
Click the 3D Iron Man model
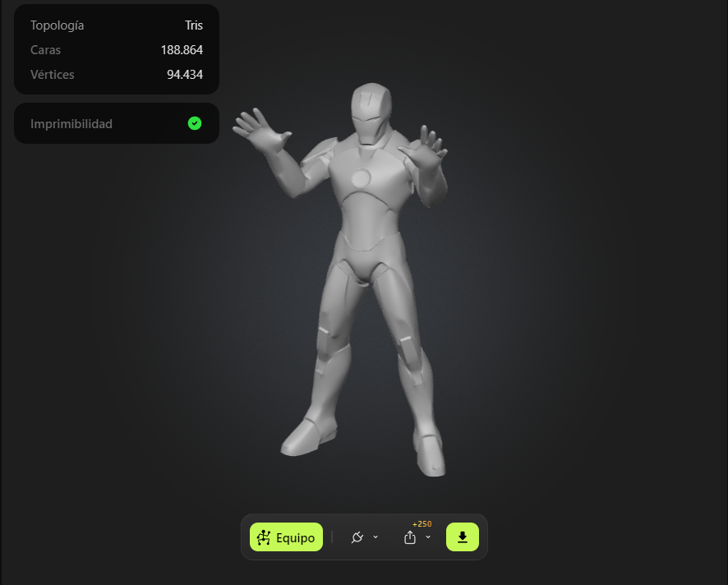coord(366,279)
